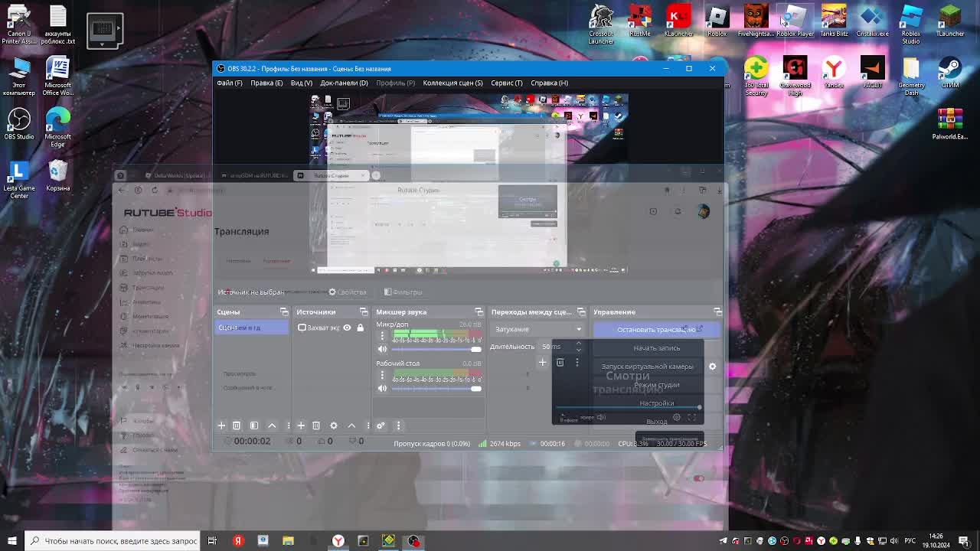Open OBS Studio desktop shortcut

pos(19,123)
